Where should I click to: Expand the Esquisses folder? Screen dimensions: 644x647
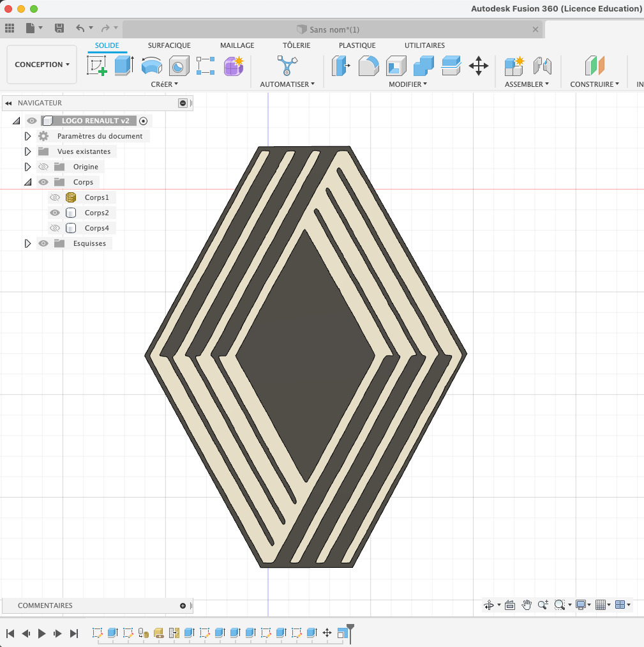coord(27,243)
